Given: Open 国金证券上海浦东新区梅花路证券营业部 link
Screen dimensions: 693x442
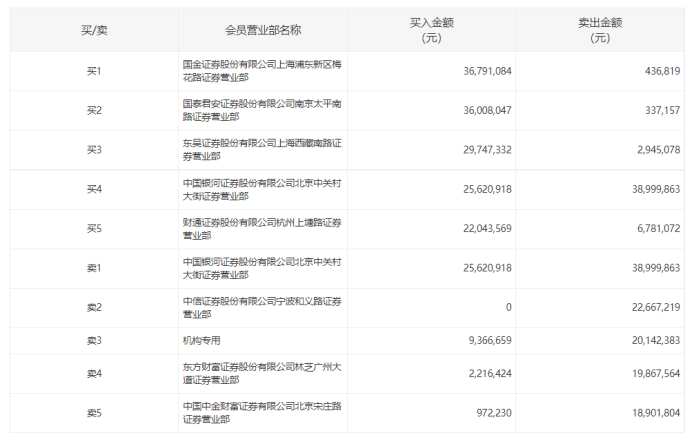Looking at the screenshot, I should tap(263, 71).
